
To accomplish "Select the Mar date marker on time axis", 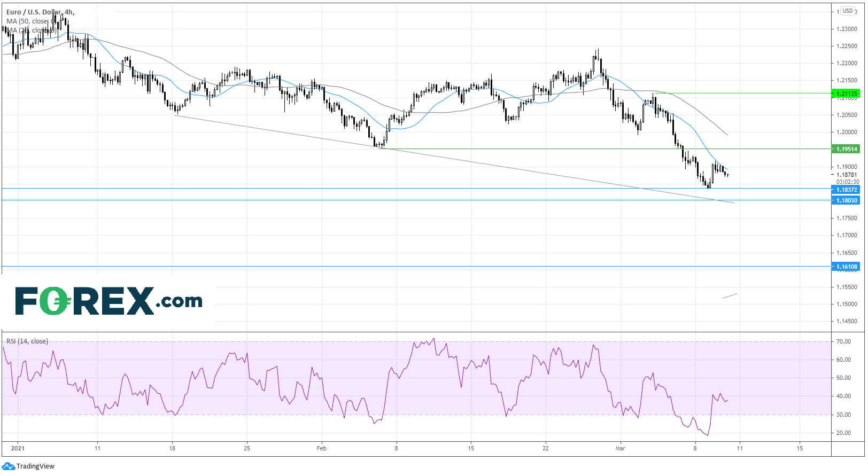I will pos(620,448).
